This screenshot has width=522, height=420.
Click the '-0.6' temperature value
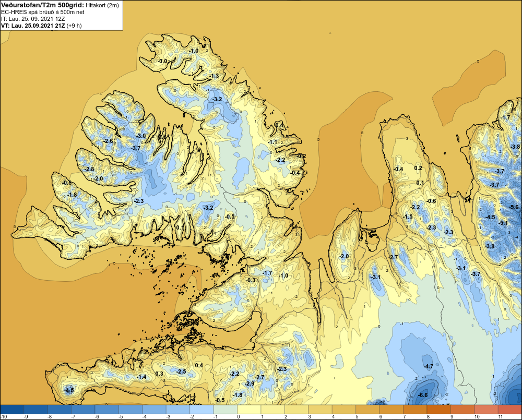(x=431, y=201)
